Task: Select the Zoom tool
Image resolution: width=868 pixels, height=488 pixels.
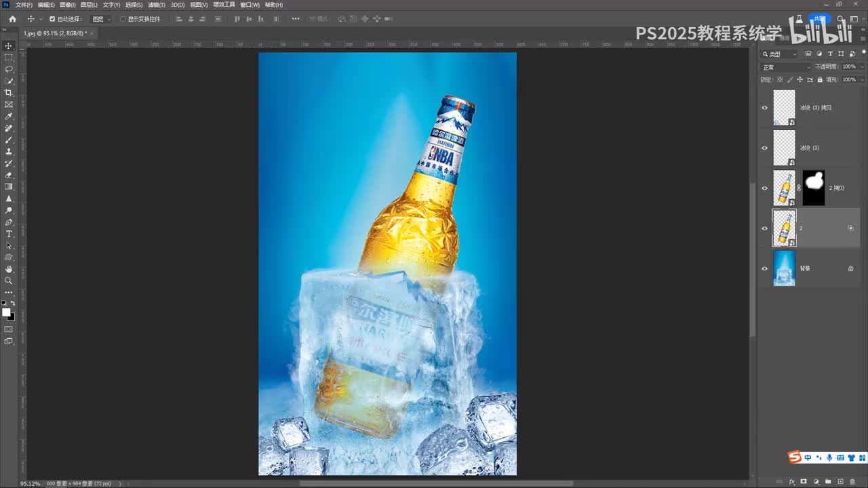Action: click(x=9, y=281)
